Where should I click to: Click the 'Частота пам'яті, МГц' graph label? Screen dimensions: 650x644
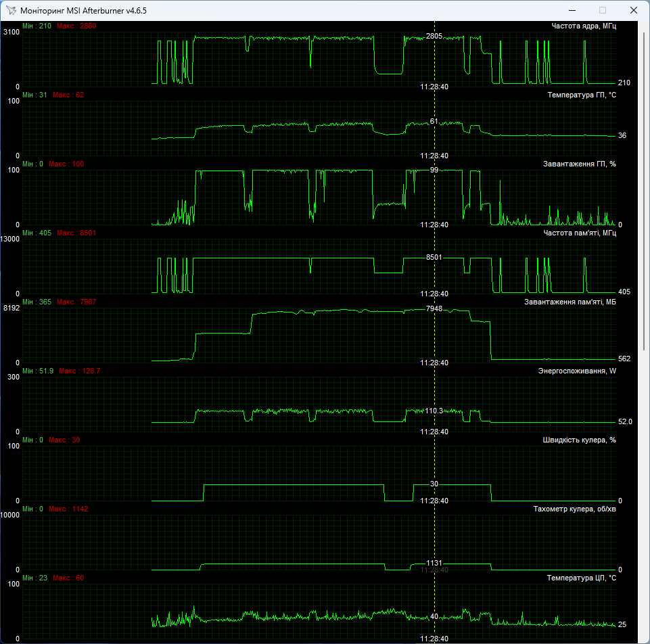point(580,233)
